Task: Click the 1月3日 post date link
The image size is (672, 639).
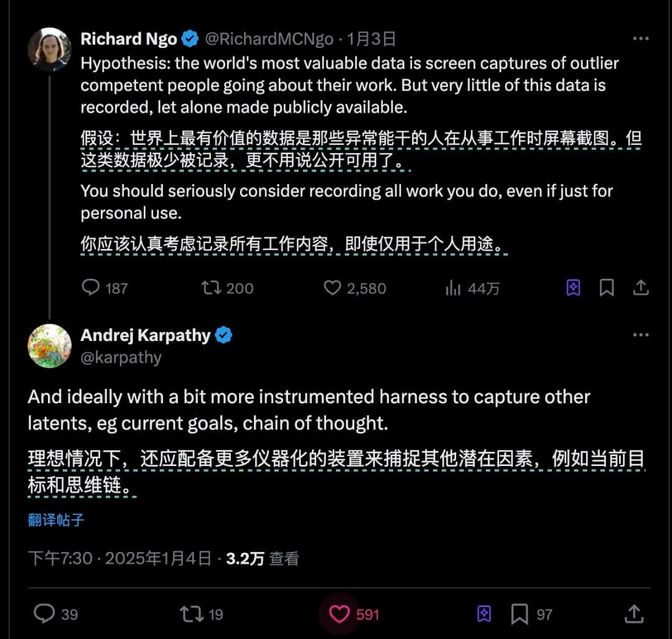Action: pos(371,39)
